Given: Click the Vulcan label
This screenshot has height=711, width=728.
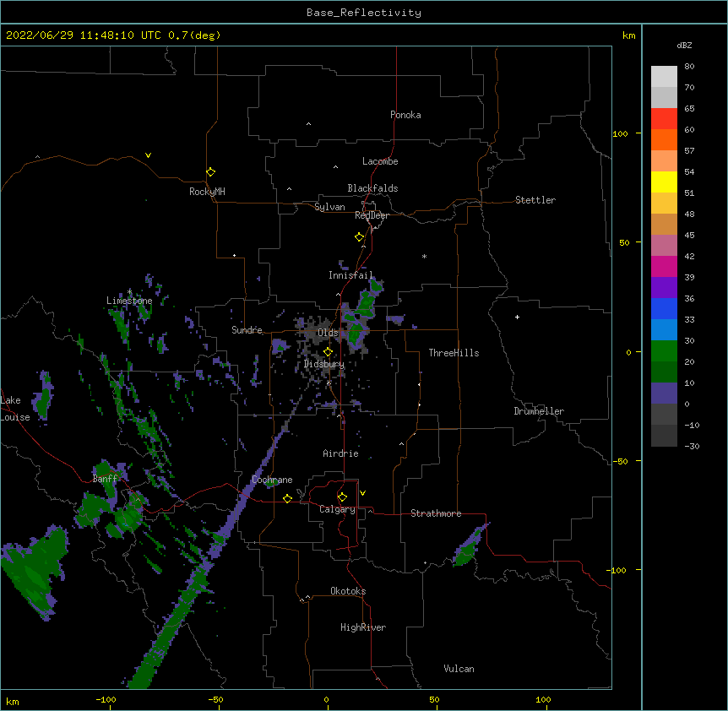Looking at the screenshot, I should pos(459,669).
